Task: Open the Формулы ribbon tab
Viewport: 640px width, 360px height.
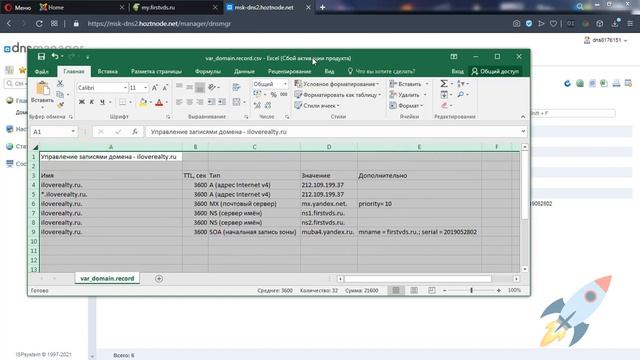Action: [208, 71]
